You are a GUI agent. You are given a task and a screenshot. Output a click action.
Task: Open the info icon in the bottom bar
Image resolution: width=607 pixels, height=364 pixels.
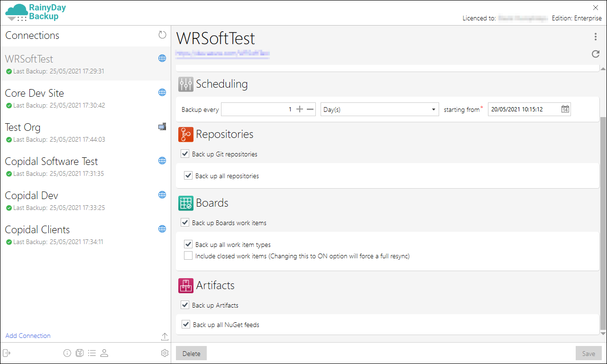tap(67, 353)
